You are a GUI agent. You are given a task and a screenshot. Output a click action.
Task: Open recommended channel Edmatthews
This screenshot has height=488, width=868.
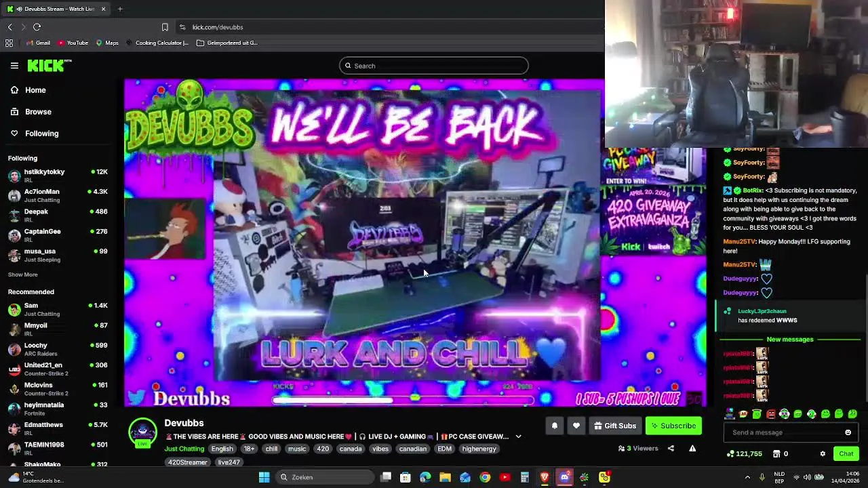tap(58, 428)
